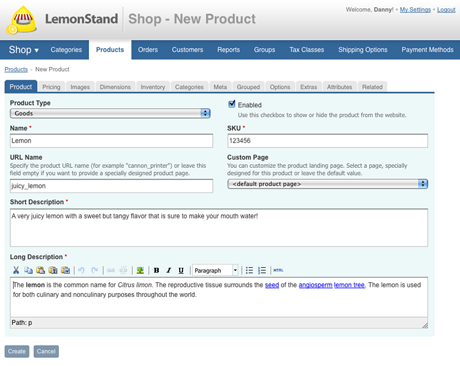
Task: Open the My Settings link
Action: (415, 10)
